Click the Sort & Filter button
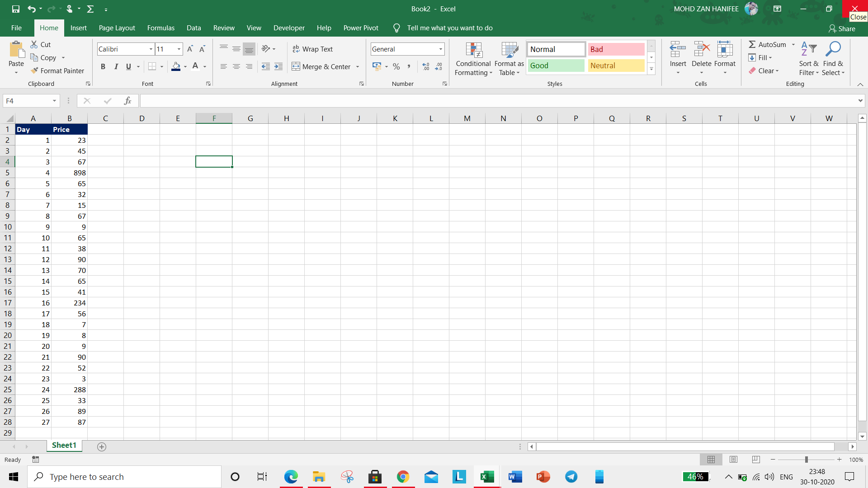 tap(808, 59)
